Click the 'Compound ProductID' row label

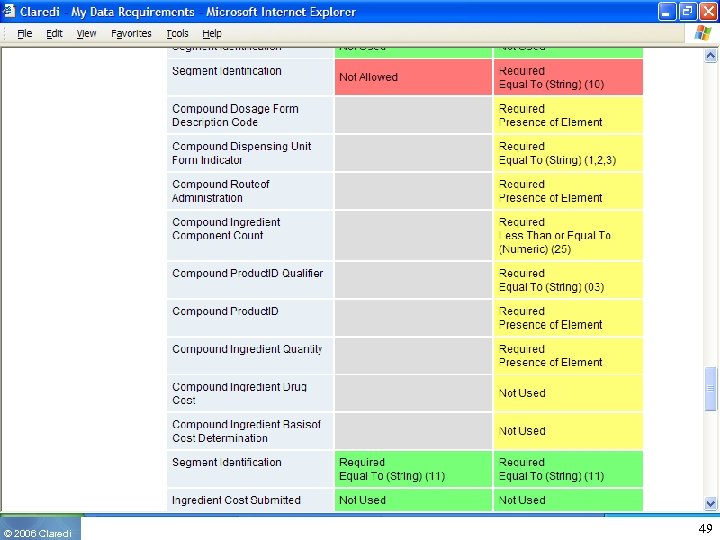(225, 311)
